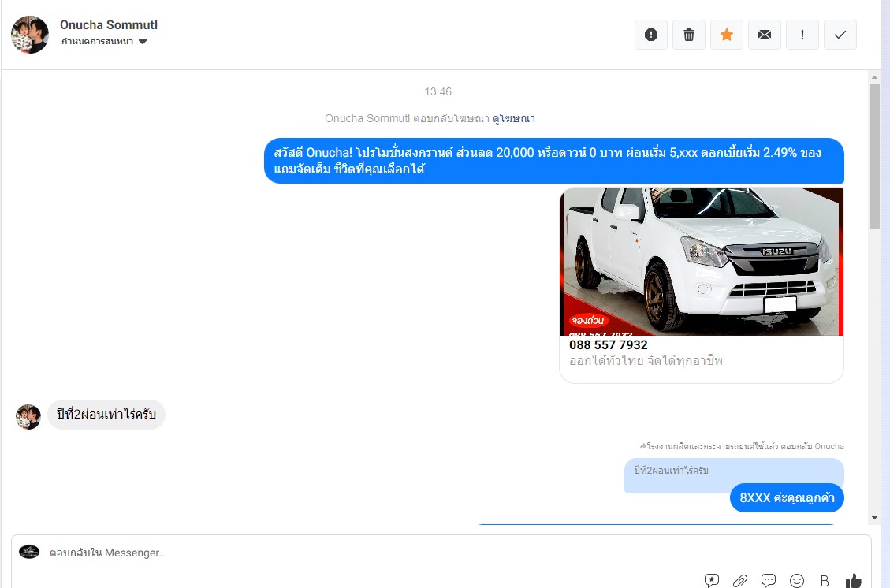Select the 8XXX ค่ะคุณลูกค้า reply bubble
This screenshot has height=588, width=890.
[x=787, y=498]
